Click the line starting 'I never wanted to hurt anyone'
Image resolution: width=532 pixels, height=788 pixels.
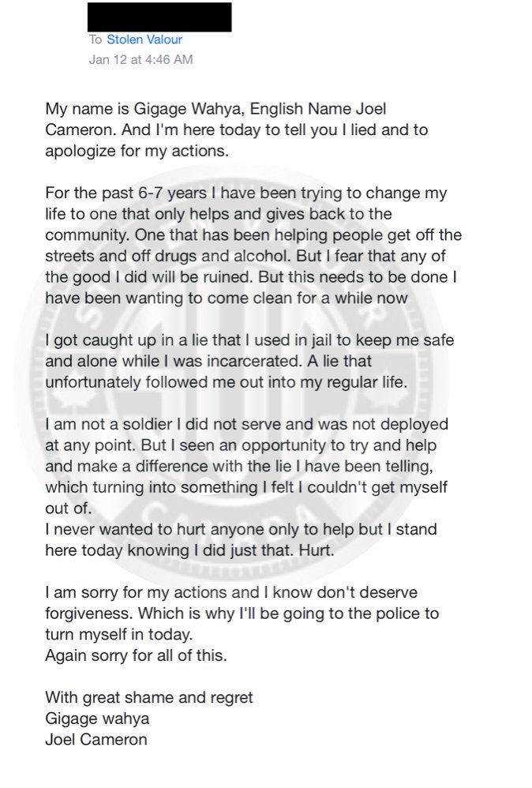pos(241,530)
